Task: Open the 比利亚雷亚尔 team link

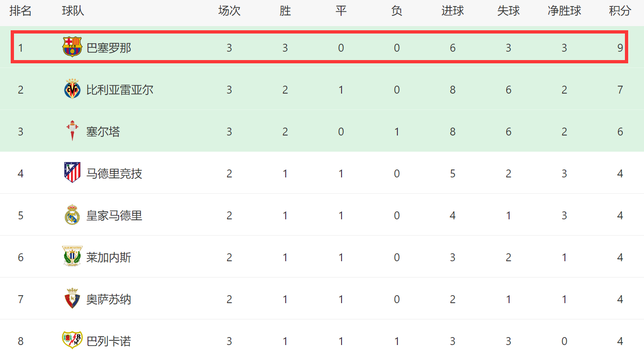Action: pos(120,90)
